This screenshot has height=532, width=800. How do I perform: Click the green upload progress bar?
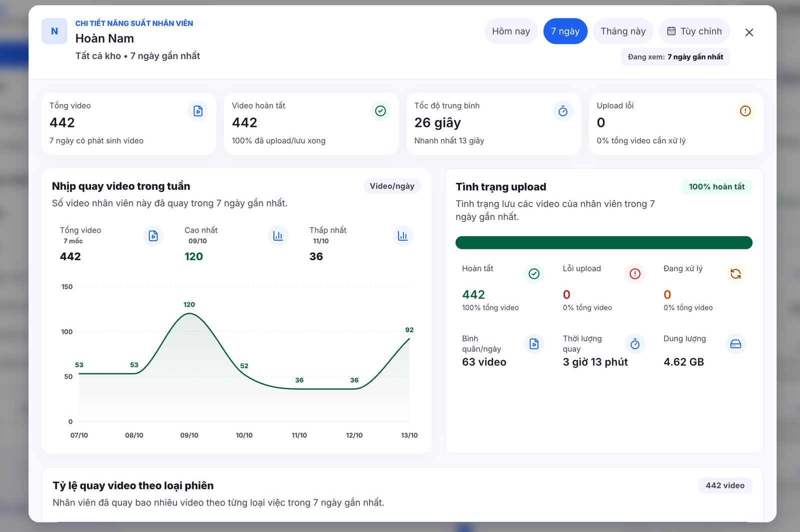[x=604, y=243]
